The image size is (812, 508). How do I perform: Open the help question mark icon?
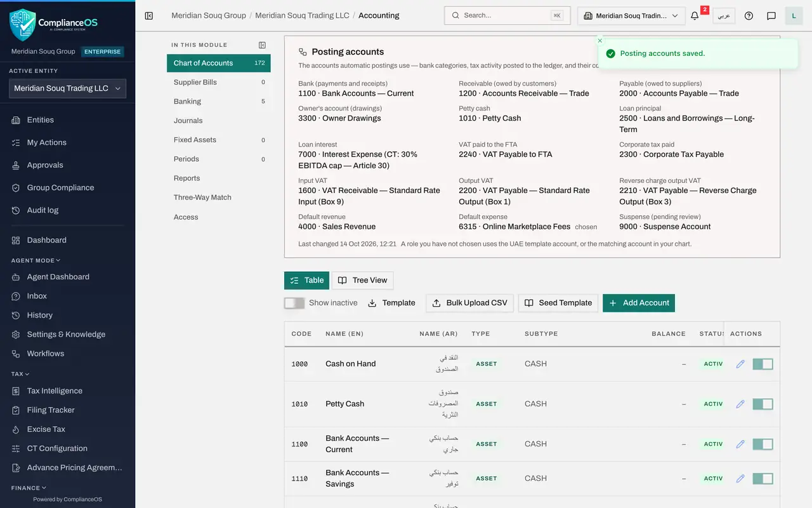pos(749,15)
